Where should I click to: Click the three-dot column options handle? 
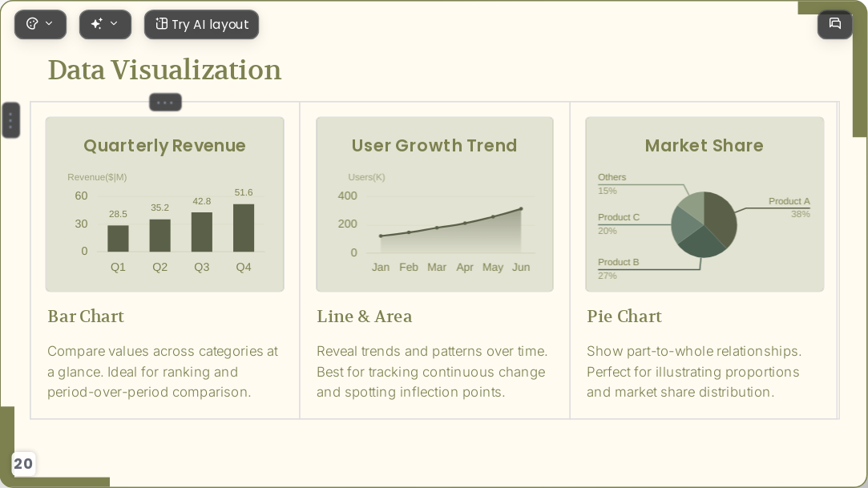(165, 103)
